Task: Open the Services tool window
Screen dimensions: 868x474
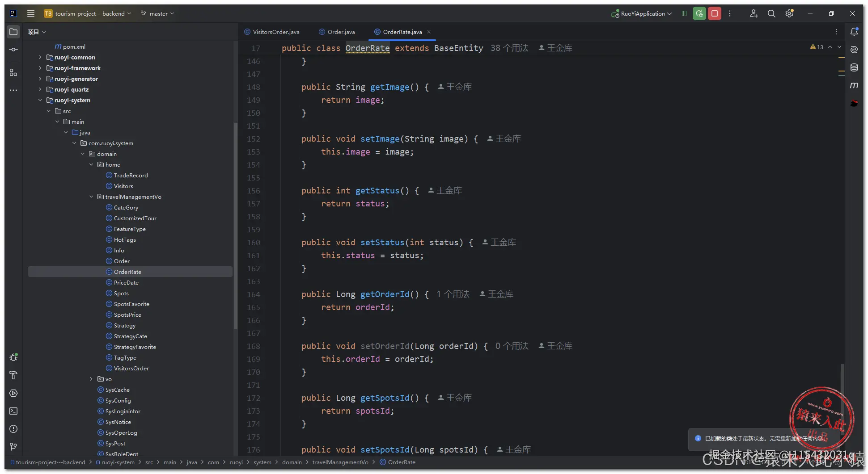Action: click(13, 393)
